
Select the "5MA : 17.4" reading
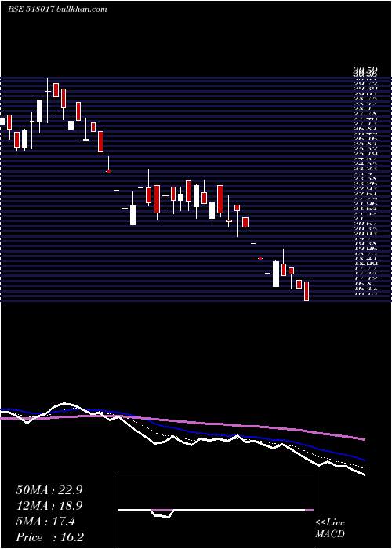click(45, 522)
